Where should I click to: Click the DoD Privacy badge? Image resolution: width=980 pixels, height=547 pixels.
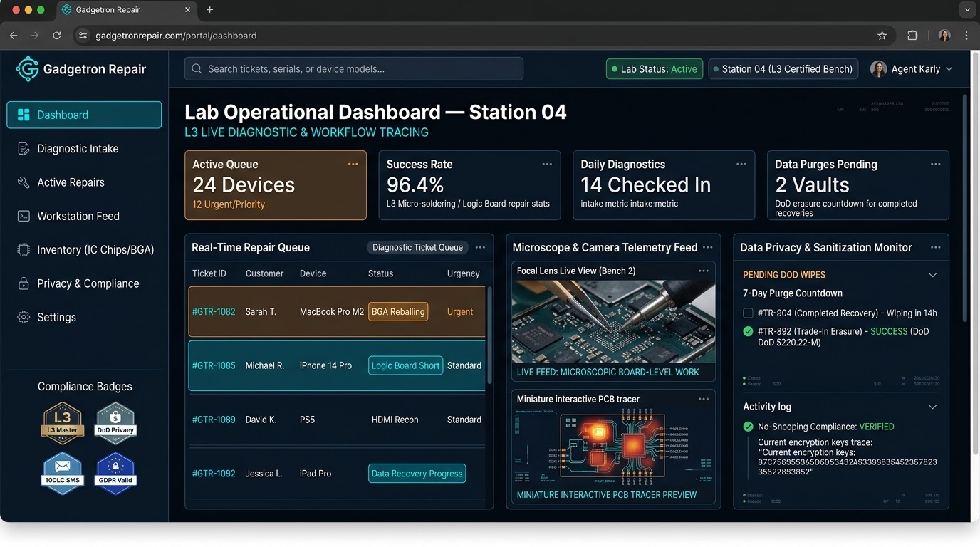click(115, 423)
